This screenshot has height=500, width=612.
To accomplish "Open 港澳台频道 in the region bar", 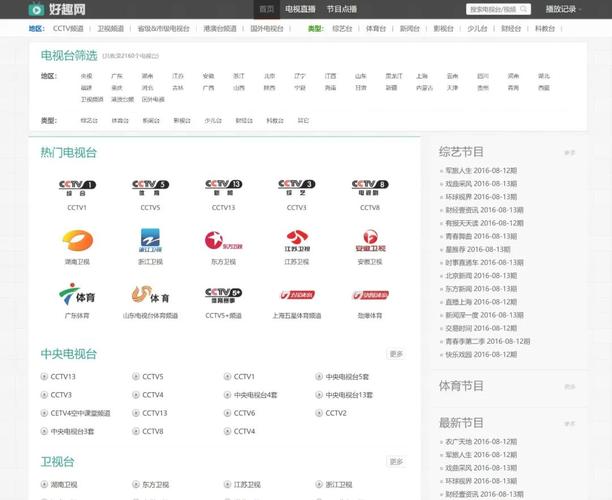I will tap(220, 28).
